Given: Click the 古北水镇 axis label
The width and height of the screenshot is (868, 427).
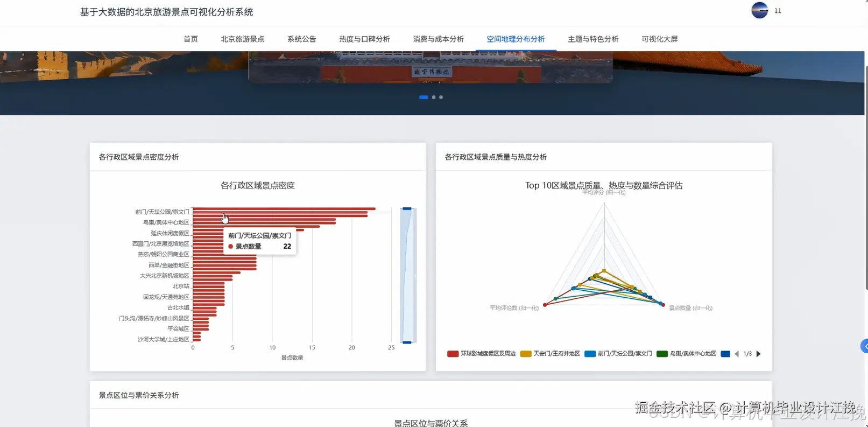Looking at the screenshot, I should point(178,307).
